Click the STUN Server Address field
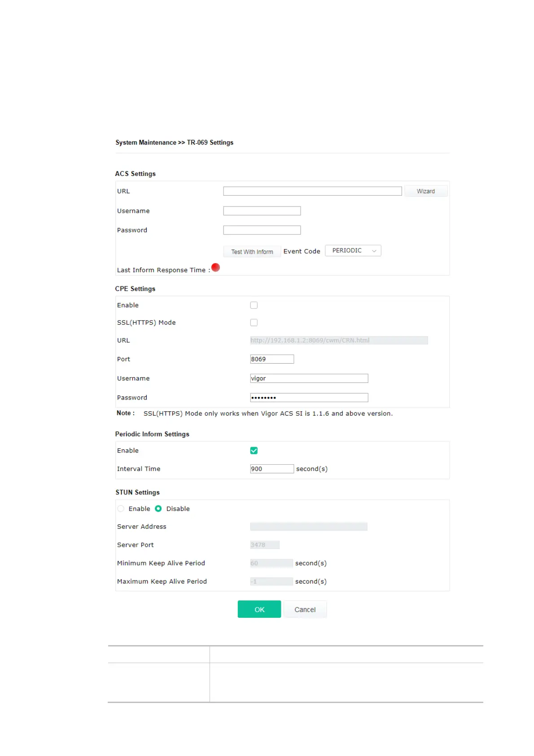The image size is (534, 756). coord(309,527)
